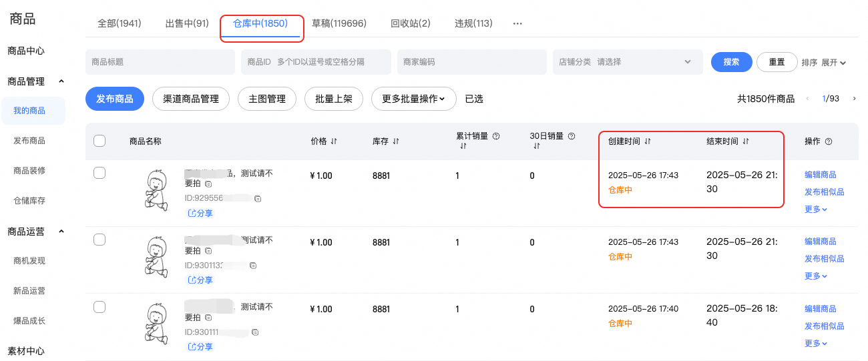Screen dimensions: 868x361
Task: Click help icon beside 累计销量
Action: [x=496, y=136]
